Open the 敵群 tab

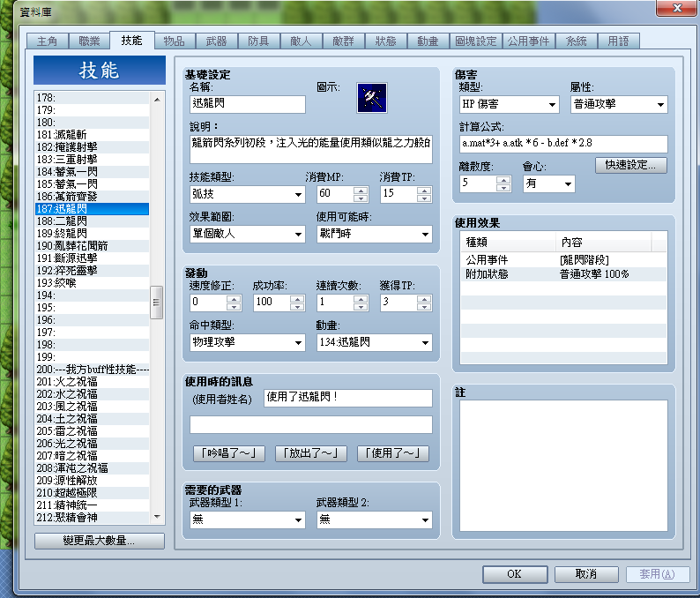click(343, 41)
